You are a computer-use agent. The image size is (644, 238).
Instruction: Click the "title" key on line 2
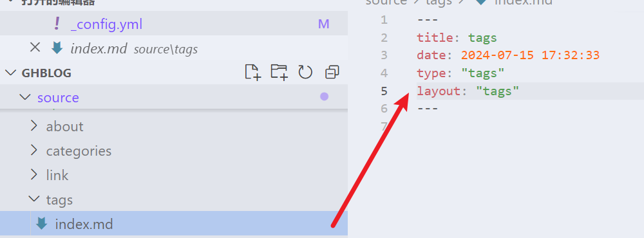[x=435, y=38]
